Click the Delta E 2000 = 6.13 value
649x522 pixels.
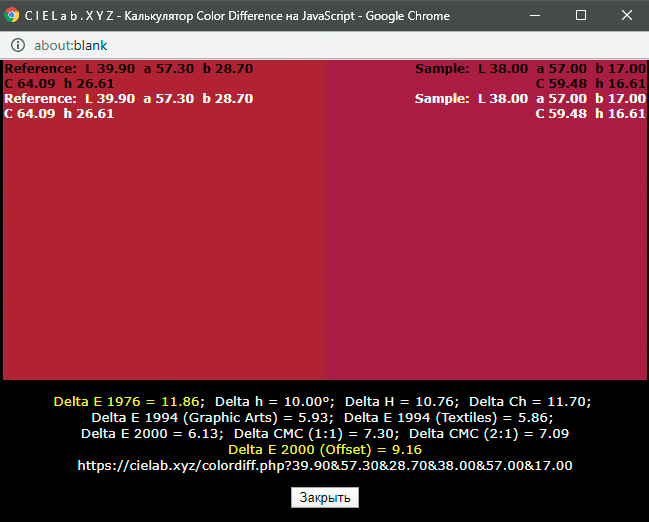coord(150,434)
